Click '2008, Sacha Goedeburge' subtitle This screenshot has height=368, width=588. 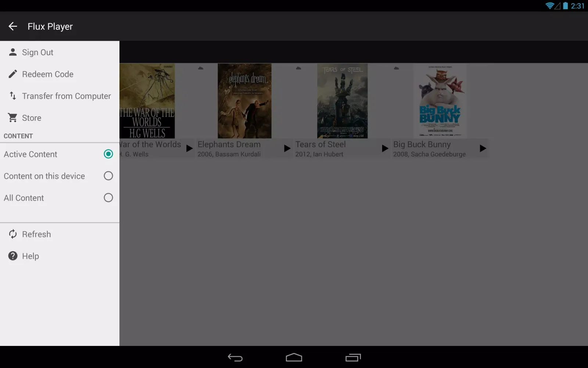coord(429,154)
